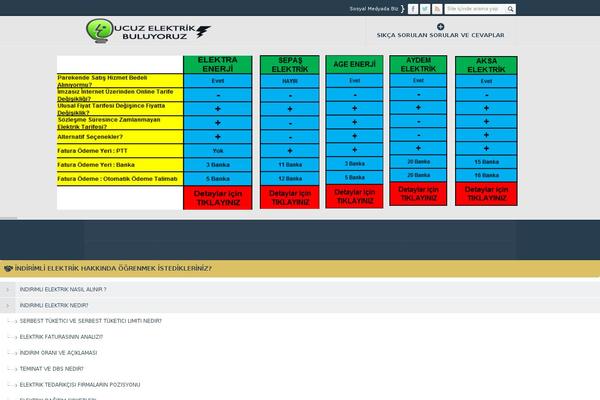Open İndirimli Elektrik Nedir? link
This screenshot has width=600, height=400.
click(54, 306)
